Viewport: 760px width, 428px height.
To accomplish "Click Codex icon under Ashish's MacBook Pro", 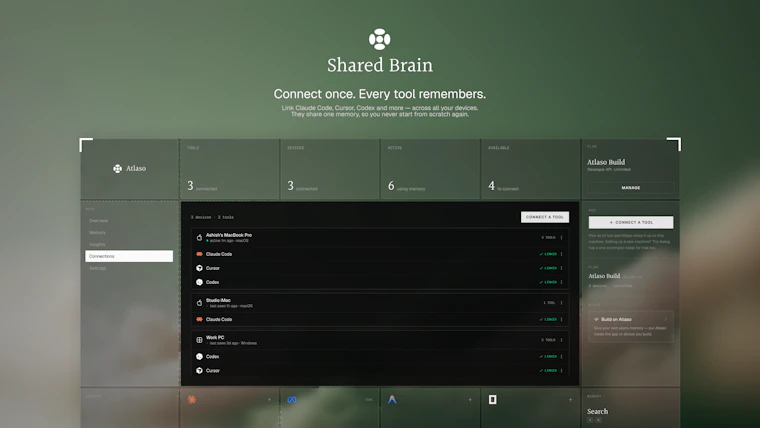I will coord(199,282).
